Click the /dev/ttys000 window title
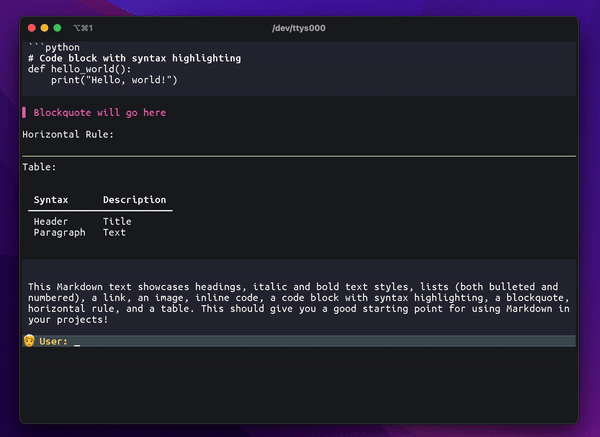This screenshot has height=437, width=600. (299, 28)
